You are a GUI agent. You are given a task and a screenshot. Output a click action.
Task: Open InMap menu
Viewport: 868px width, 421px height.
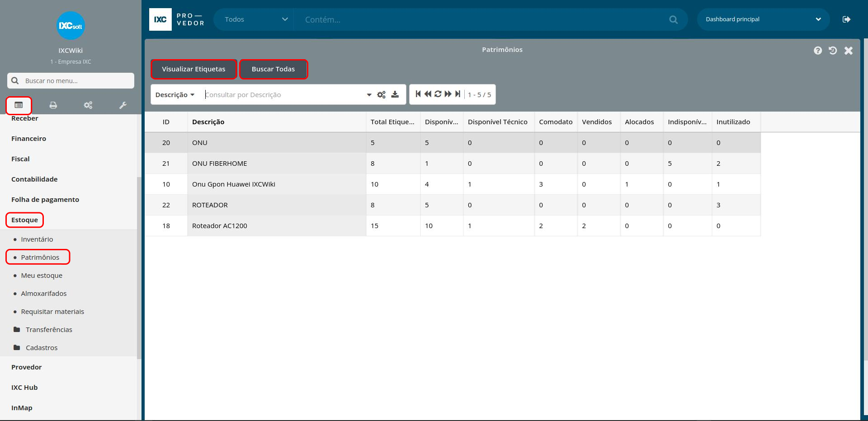pyautogui.click(x=22, y=408)
